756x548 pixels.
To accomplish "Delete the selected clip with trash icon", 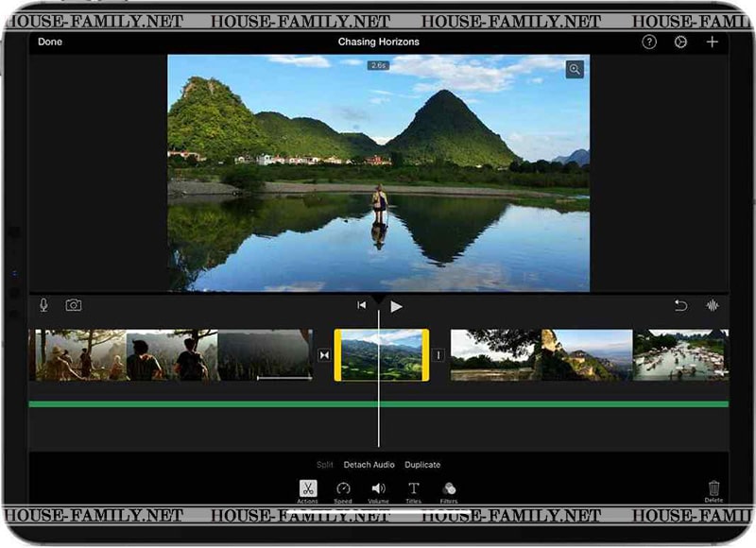I will coord(713,491).
